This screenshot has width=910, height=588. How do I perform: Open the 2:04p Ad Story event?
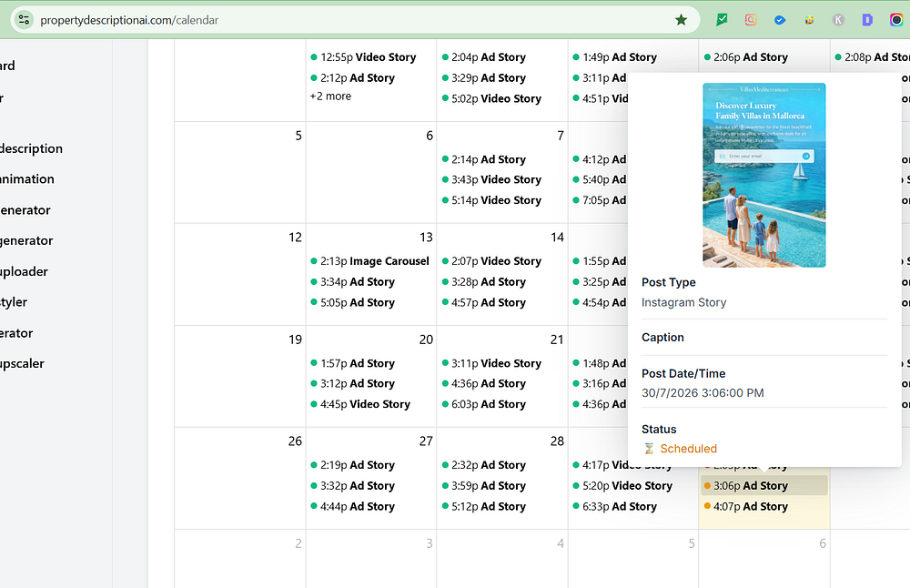click(484, 56)
